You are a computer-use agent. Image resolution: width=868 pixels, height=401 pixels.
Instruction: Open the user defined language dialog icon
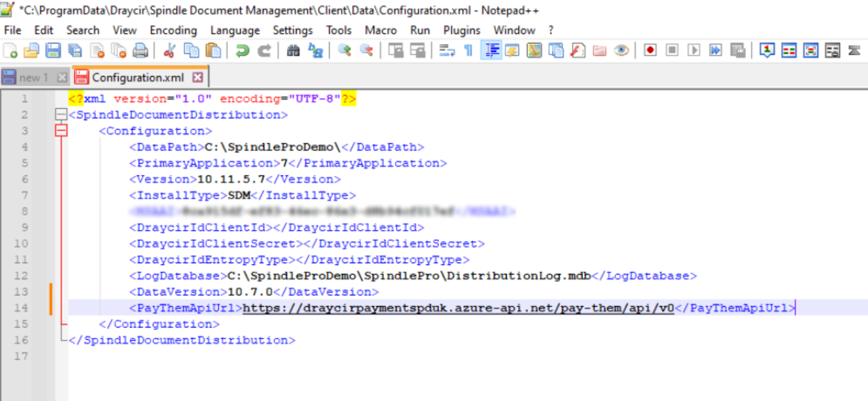pyautogui.click(x=513, y=50)
